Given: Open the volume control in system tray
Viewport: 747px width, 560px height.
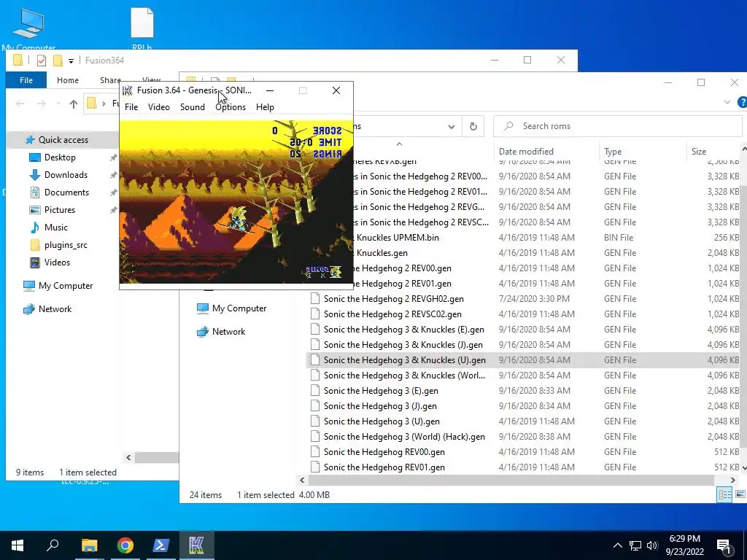Looking at the screenshot, I should [652, 545].
